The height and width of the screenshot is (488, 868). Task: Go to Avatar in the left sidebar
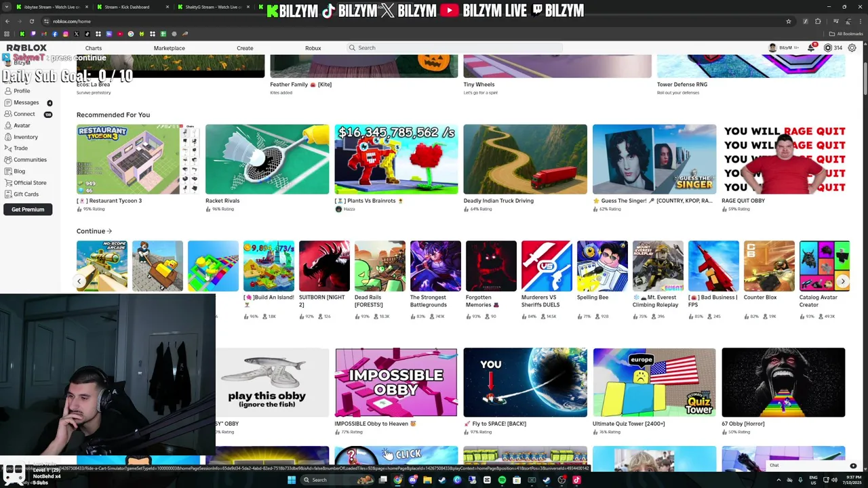(x=22, y=125)
